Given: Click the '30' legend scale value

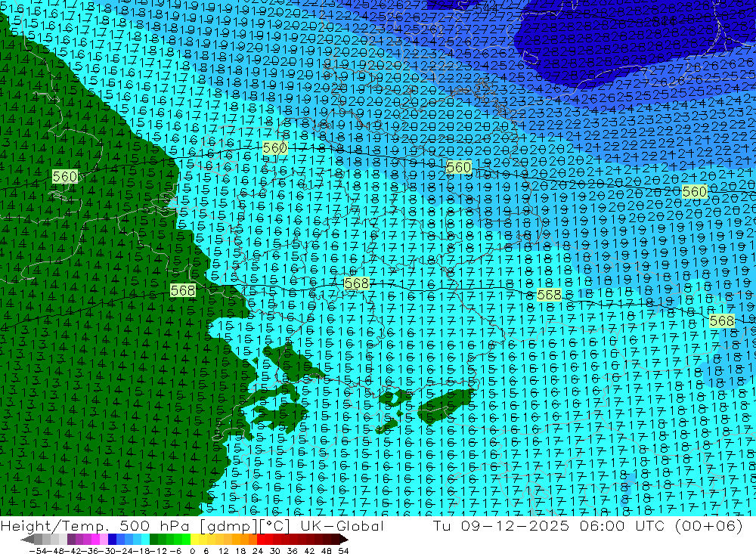Looking at the screenshot, I should 275,551.
